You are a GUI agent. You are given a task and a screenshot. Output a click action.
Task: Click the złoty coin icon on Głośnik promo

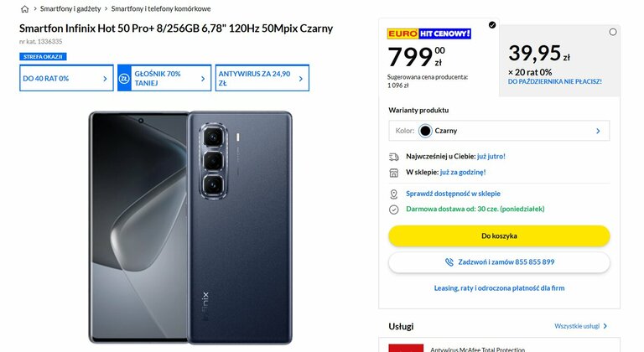tap(124, 78)
